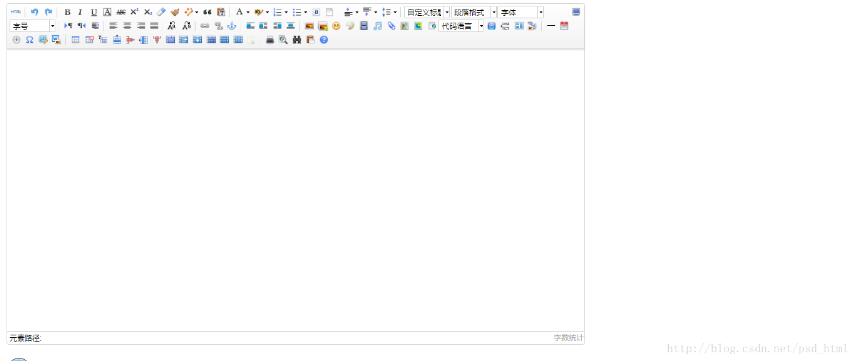Open 字体 font family dropdown
Viewport: 862px width, 364px height.
[521, 12]
